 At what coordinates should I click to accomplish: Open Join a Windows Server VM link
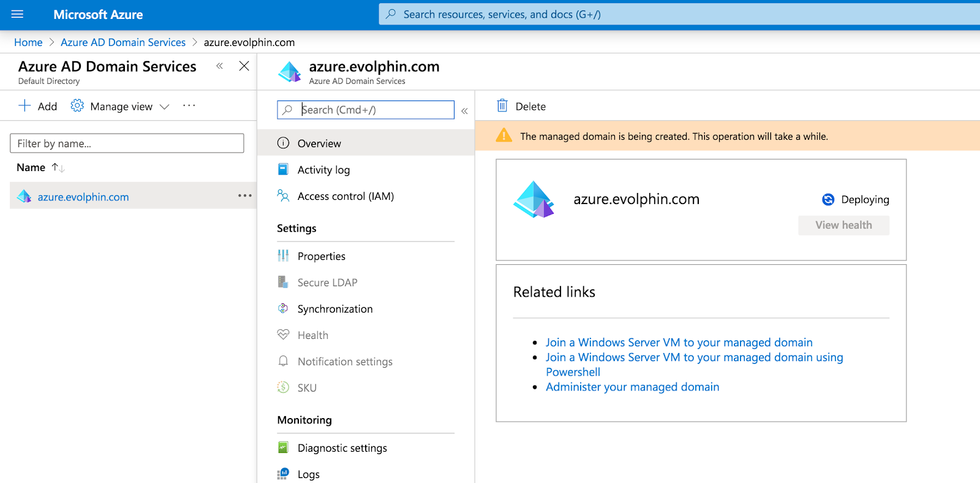coord(679,343)
